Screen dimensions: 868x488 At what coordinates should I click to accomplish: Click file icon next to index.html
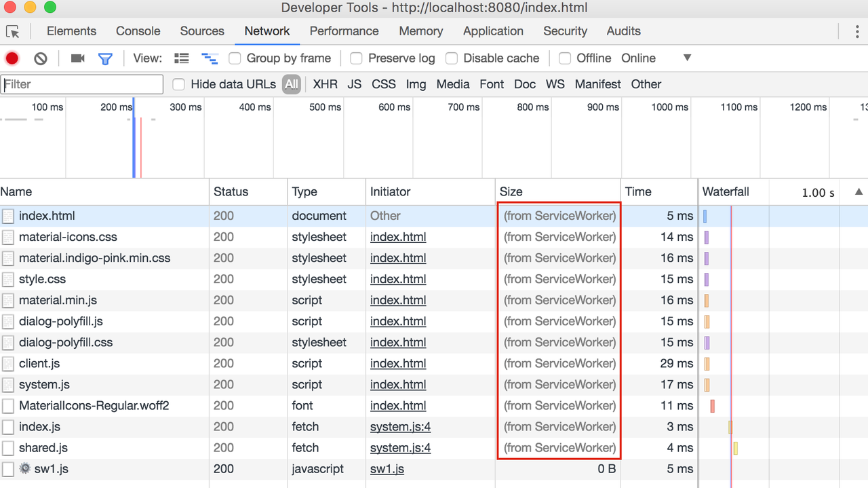8,217
